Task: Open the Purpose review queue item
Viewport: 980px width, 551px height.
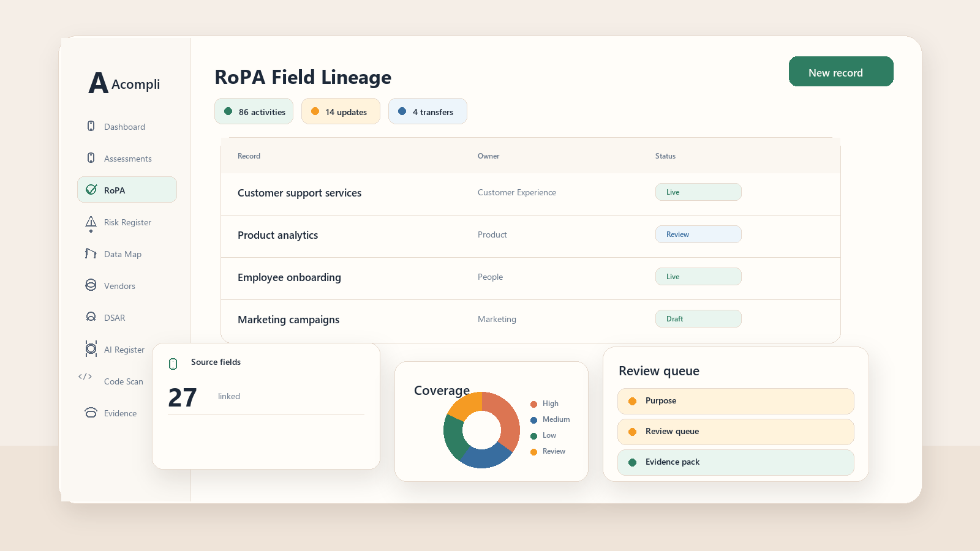Action: 736,401
